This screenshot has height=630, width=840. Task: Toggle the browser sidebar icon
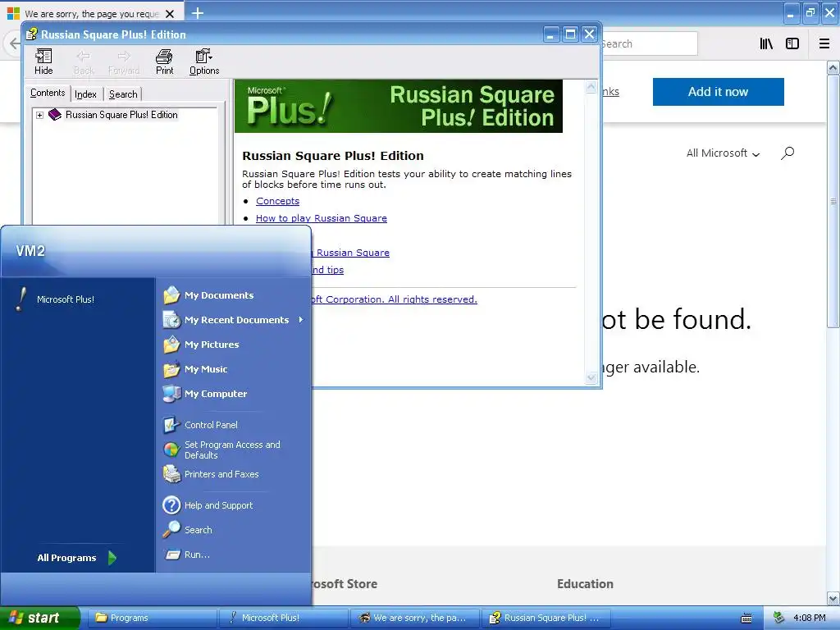(792, 44)
